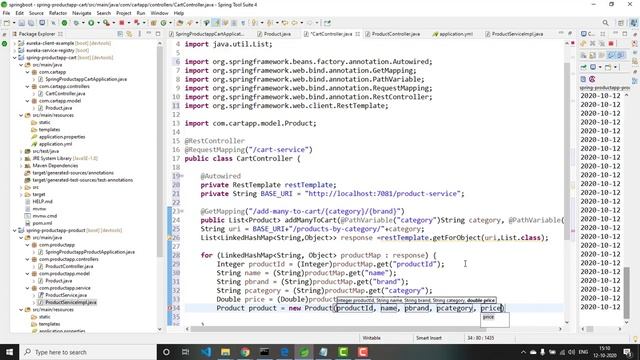This screenshot has height=360, width=640.
Task: Click the Relaunch icon next to Stop
Action: click(137, 23)
